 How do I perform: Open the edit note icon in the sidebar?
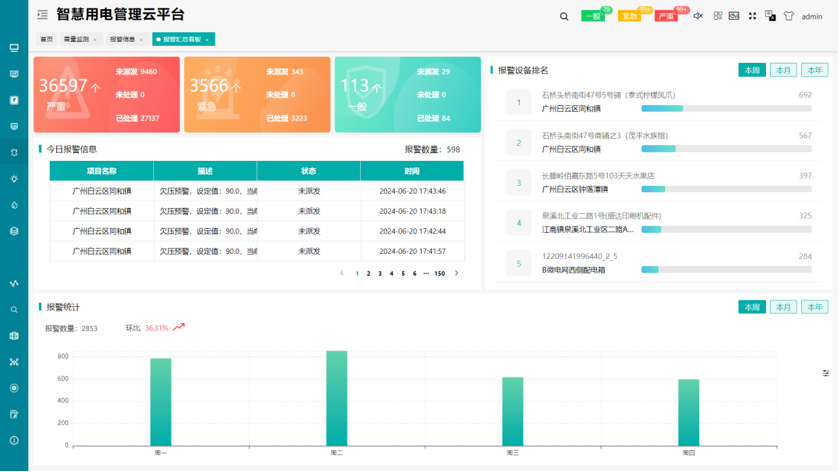(x=14, y=414)
